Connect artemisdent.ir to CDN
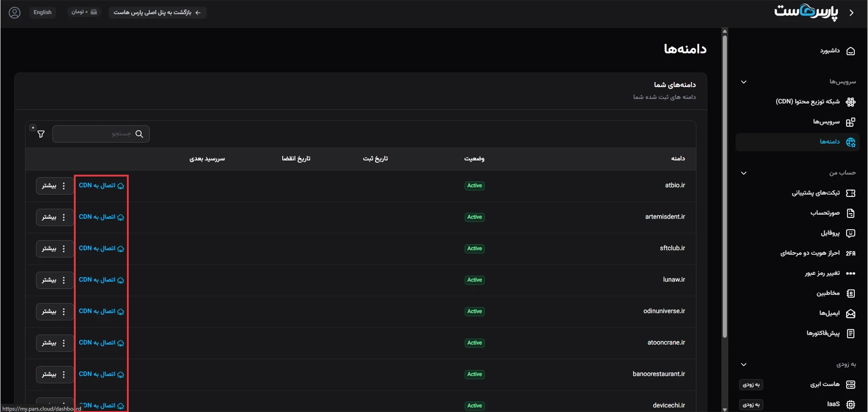This screenshot has height=412, width=868. coord(102,217)
